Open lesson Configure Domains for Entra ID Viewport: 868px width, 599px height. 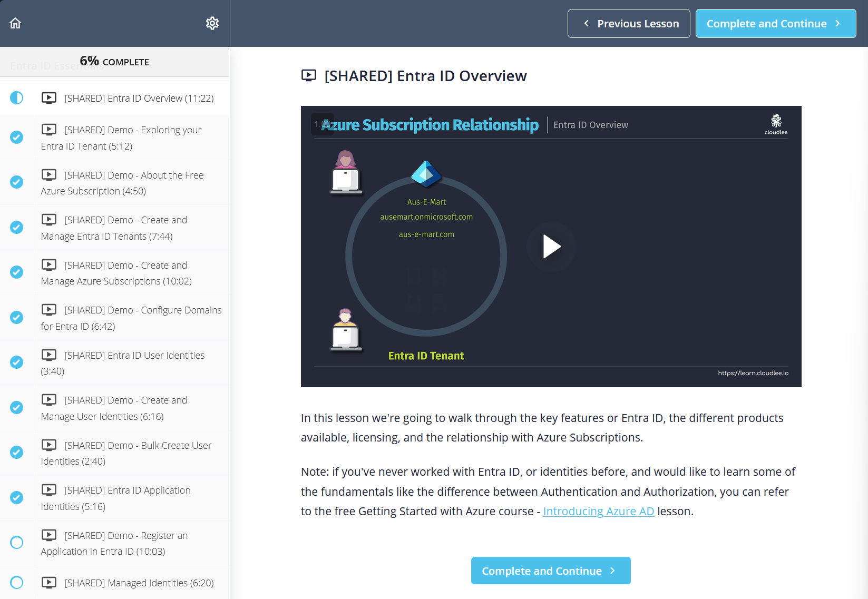pyautogui.click(x=115, y=318)
